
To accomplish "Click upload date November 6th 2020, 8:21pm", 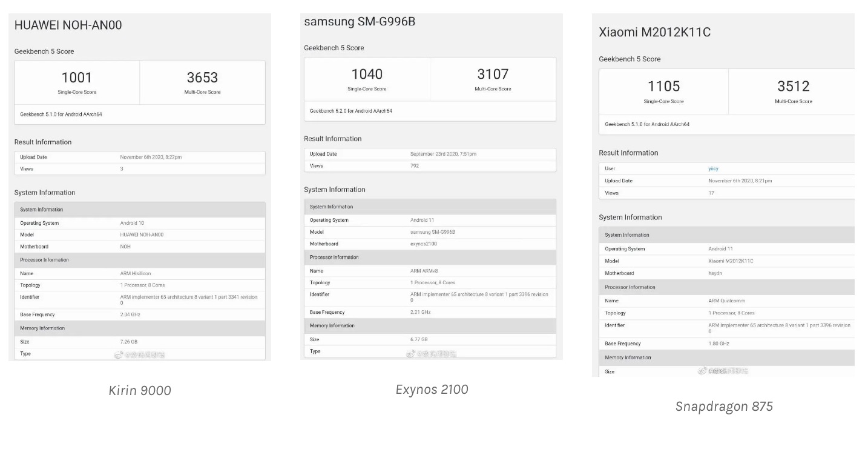I will tap(740, 181).
